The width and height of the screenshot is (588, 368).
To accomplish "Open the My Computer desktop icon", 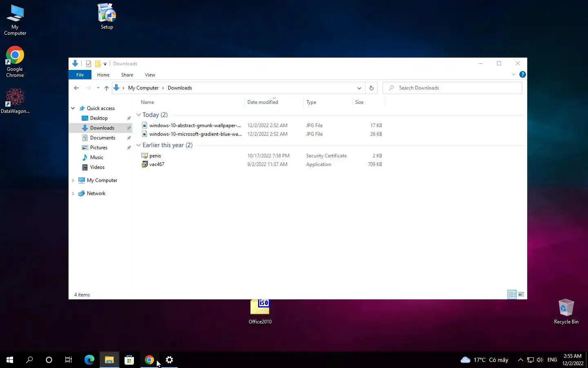I will pyautogui.click(x=15, y=20).
